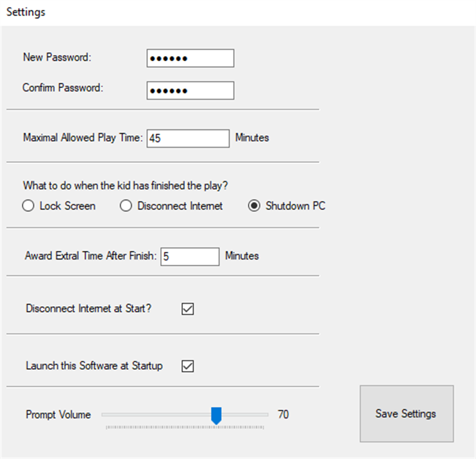The image size is (476, 459).
Task: Toggle the Disconnect Internet at Start checkbox
Action: click(x=188, y=309)
